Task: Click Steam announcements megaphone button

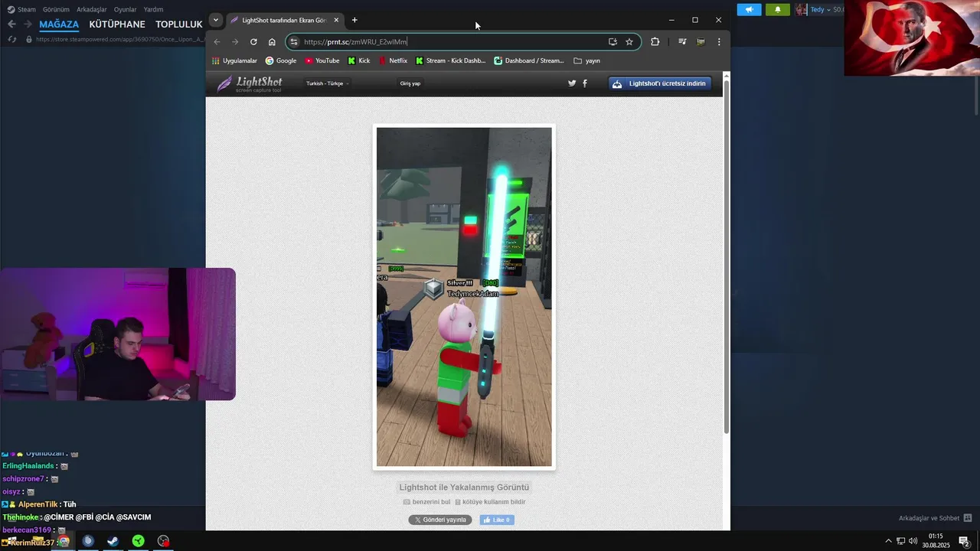Action: (x=750, y=10)
